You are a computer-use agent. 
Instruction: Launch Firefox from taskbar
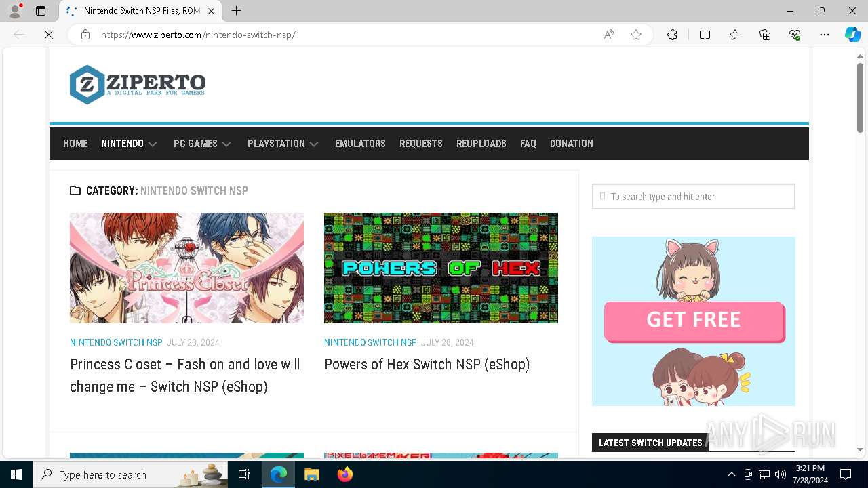click(344, 474)
